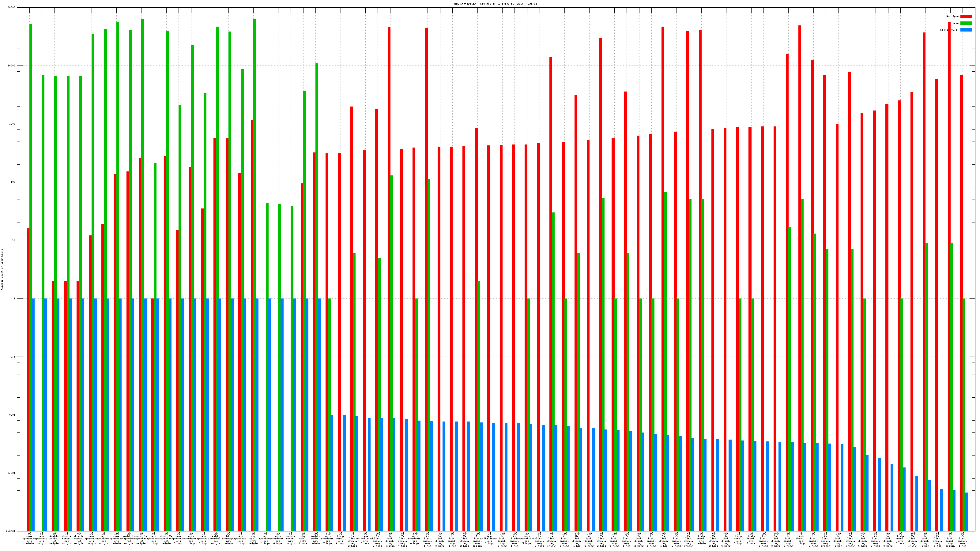Click the dnsbl-2.uceprotect.net origin axis label
The width and height of the screenshot is (980, 551).
tap(166, 538)
